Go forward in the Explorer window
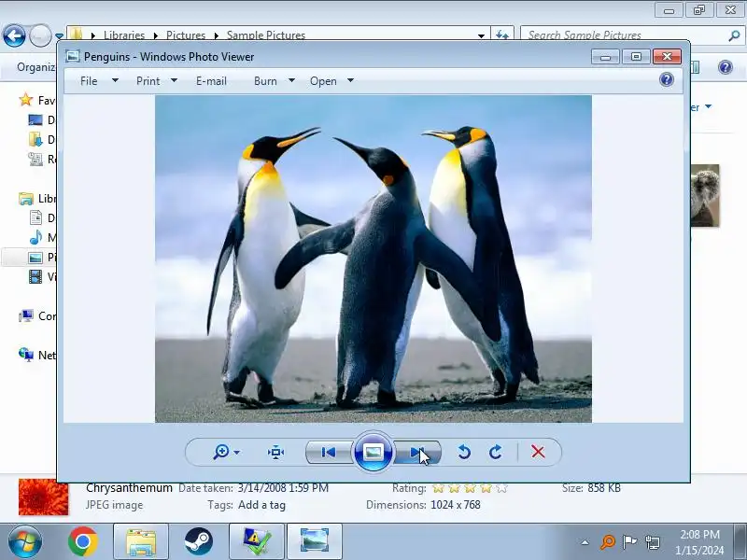The width and height of the screenshot is (747, 560). [x=40, y=35]
